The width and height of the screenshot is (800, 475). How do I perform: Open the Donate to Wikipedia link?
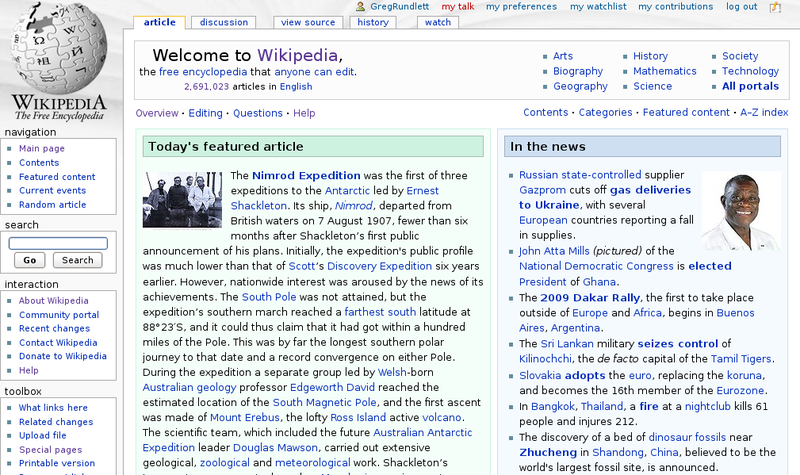click(62, 356)
